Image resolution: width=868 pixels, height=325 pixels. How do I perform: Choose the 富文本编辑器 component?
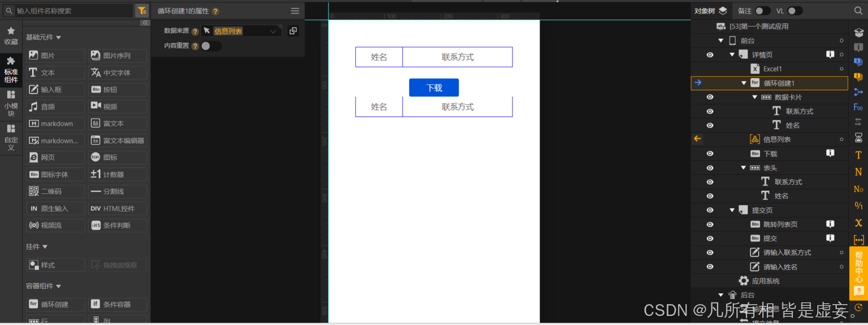coord(118,140)
